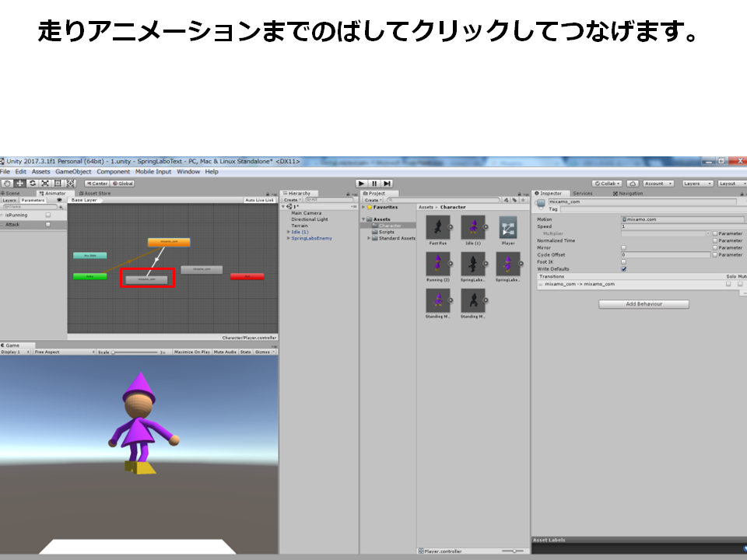747x560 pixels.
Task: Open the Account dropdown
Action: point(658,184)
